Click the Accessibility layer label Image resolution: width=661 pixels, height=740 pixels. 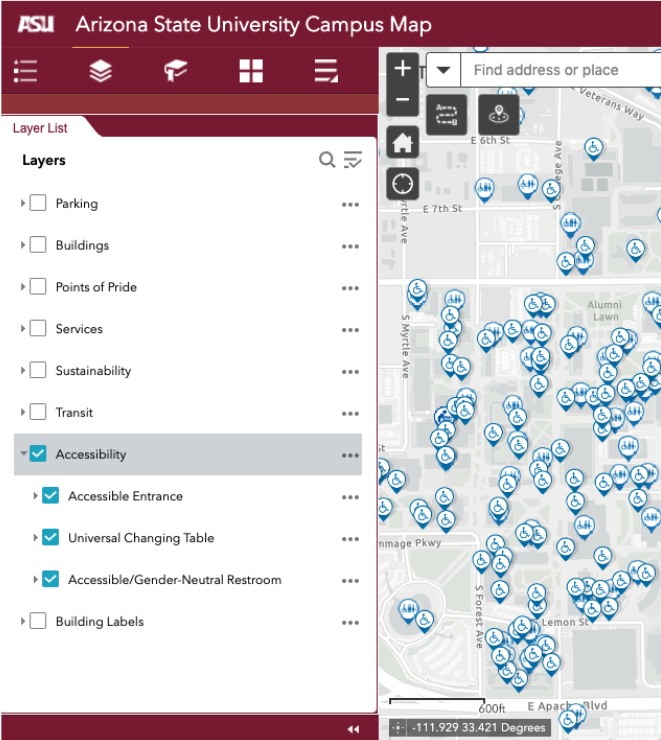(91, 454)
